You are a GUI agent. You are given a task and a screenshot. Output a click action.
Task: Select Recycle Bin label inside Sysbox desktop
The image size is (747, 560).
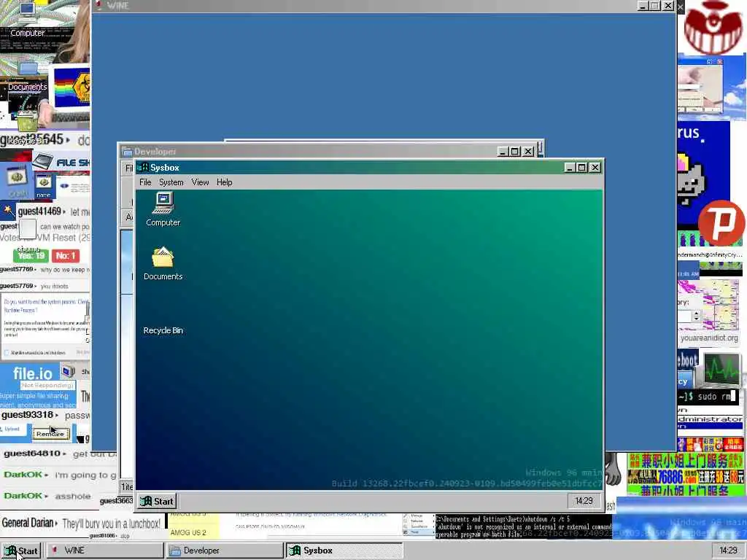point(163,330)
